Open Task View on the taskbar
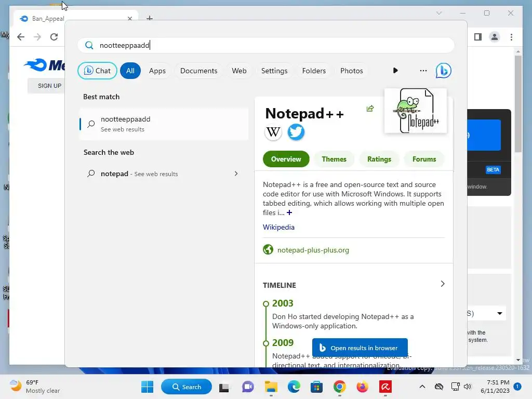The image size is (532, 399). pos(224,387)
